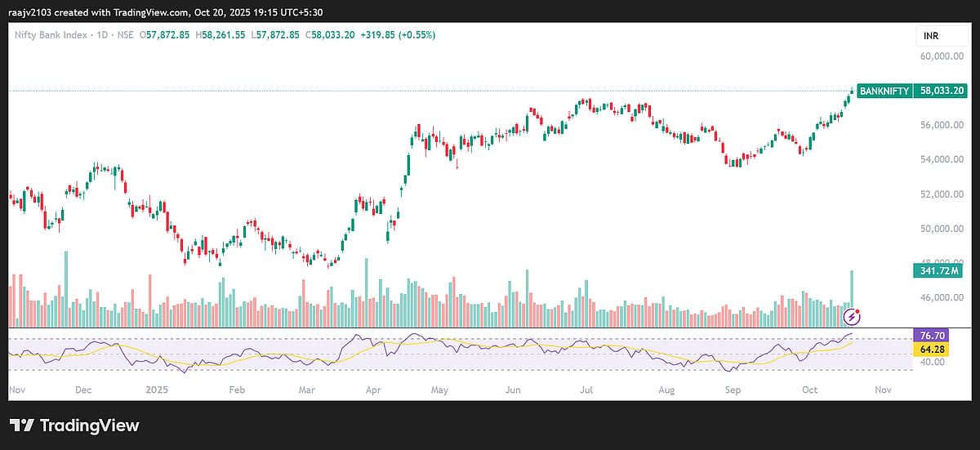Click the 40.00 RSI scale label
This screenshot has height=450, width=980.
932,362
